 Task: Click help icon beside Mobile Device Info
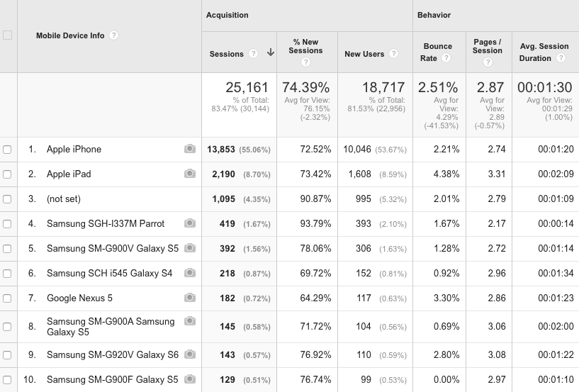(x=114, y=35)
